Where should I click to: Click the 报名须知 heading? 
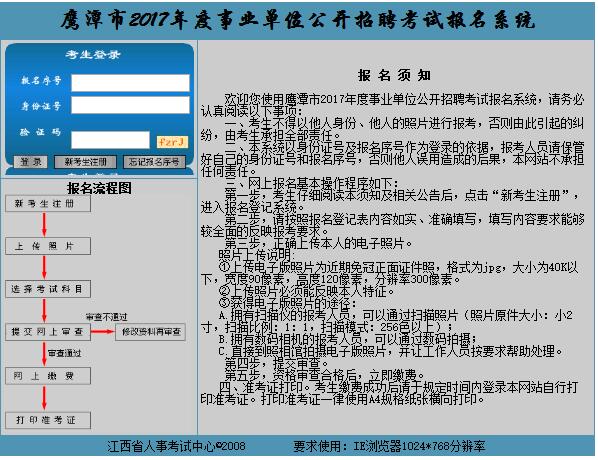pyautogui.click(x=394, y=75)
